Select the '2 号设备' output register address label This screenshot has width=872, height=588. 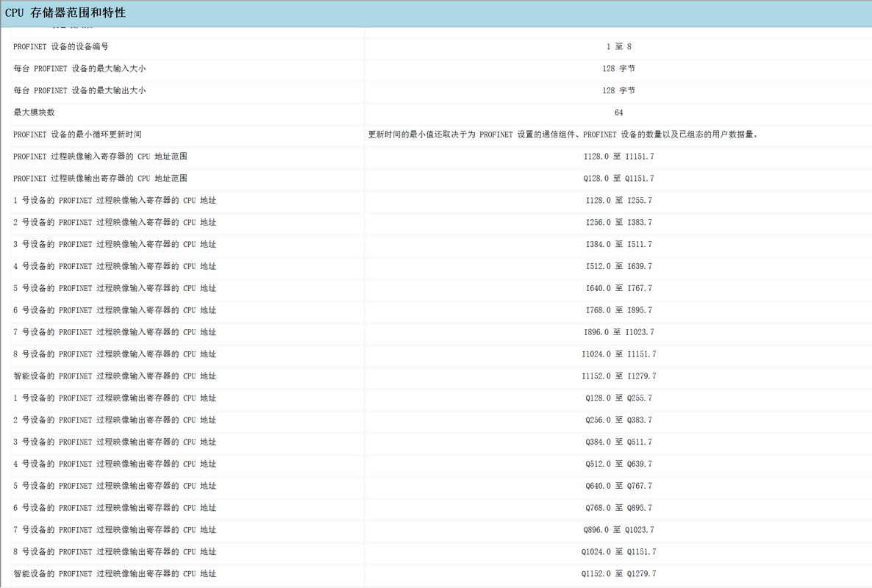tap(115, 420)
